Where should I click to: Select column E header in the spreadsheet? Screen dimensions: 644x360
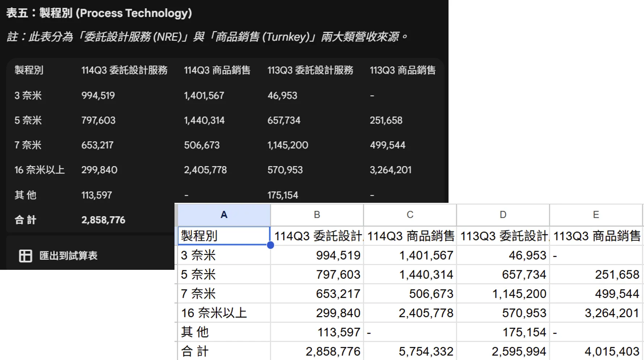click(596, 215)
